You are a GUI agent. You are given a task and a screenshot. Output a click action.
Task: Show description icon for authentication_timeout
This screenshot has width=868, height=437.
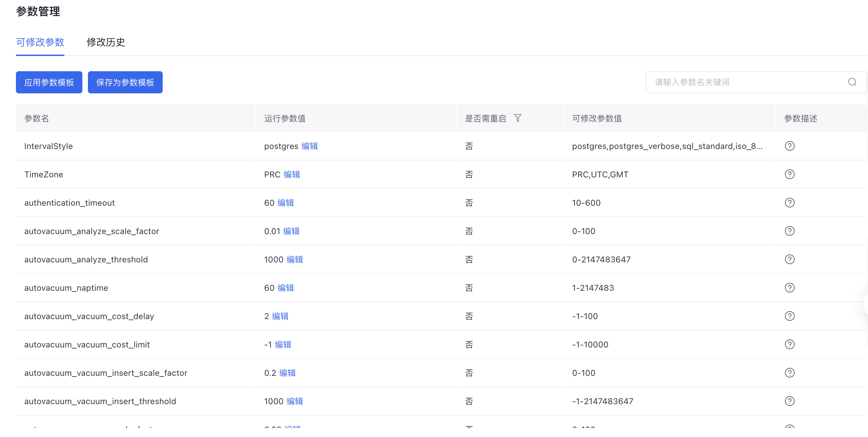(x=789, y=203)
